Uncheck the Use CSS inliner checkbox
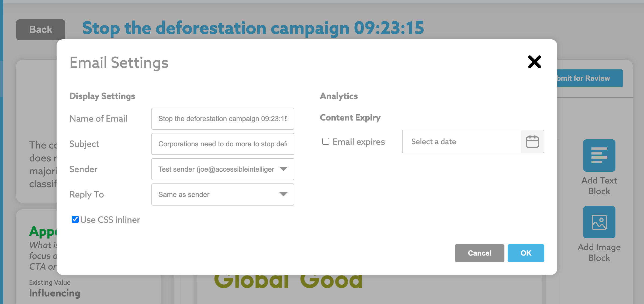 tap(75, 220)
